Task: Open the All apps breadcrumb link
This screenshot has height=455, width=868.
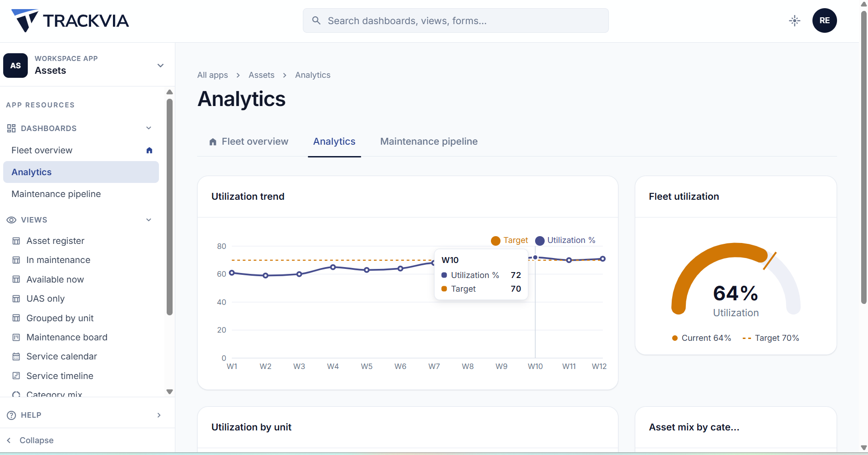Action: 212,75
